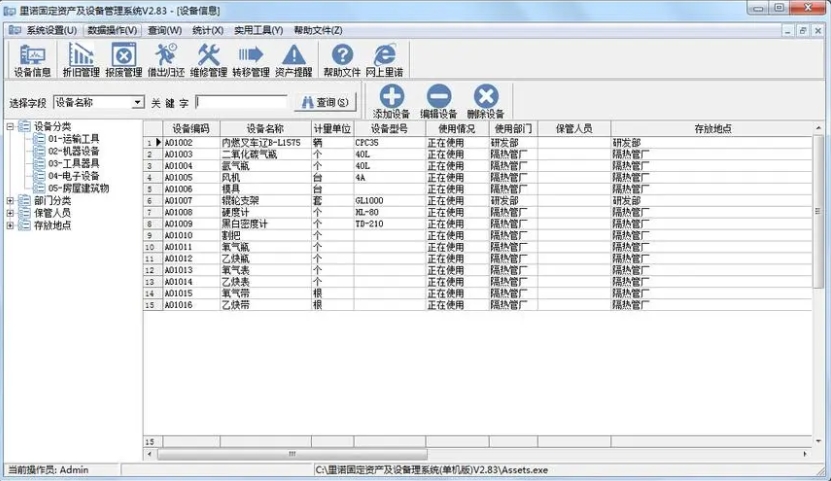Click the 删除设备 delete device icon
Image resolution: width=831 pixels, height=481 pixels.
click(x=485, y=101)
